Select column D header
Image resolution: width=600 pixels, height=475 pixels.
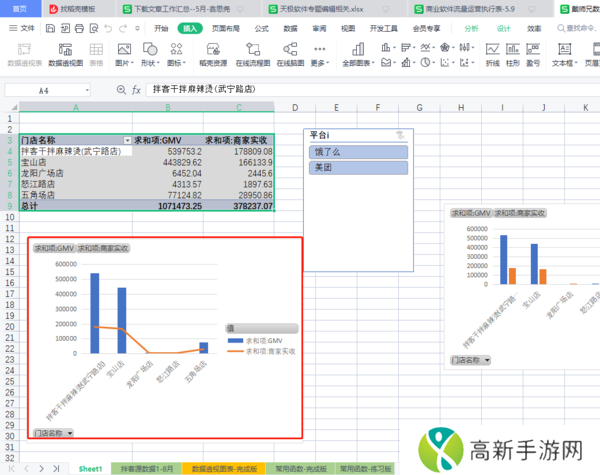click(295, 108)
